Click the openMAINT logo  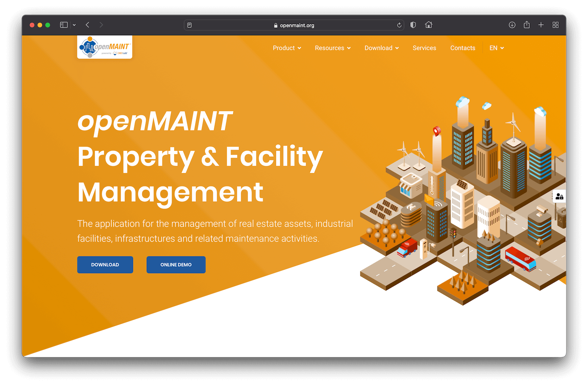click(104, 47)
